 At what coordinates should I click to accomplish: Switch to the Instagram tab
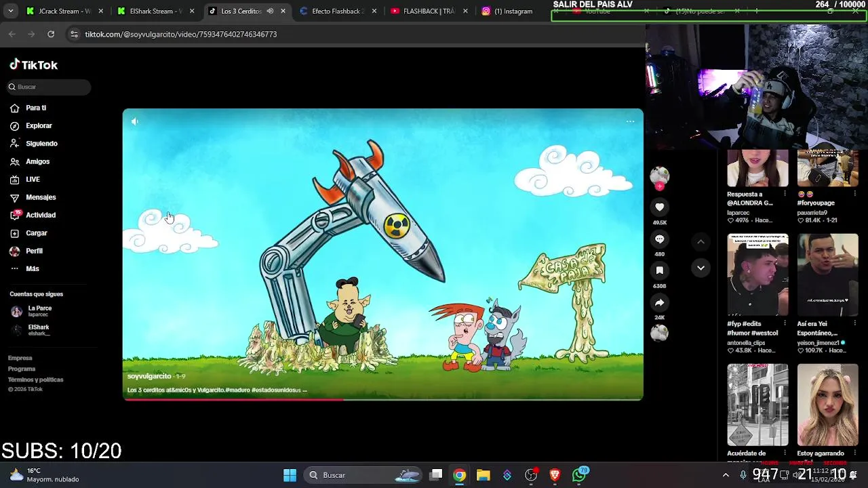coord(512,11)
